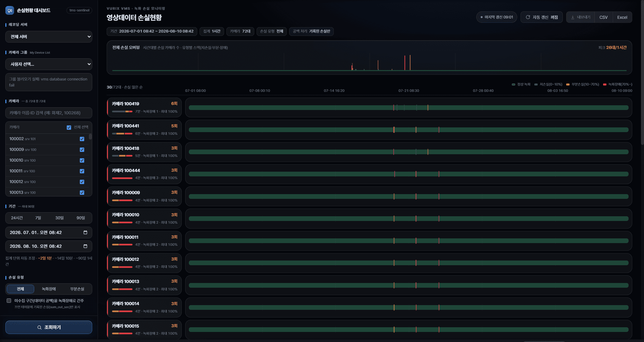
Task: Uncheck camera 100010 checkbox
Action: pyautogui.click(x=82, y=160)
